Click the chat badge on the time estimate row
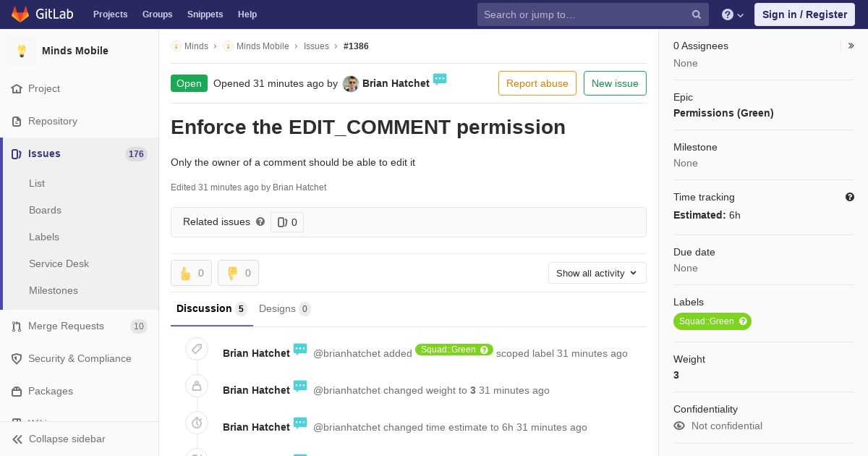This screenshot has width=868, height=456. tap(300, 423)
